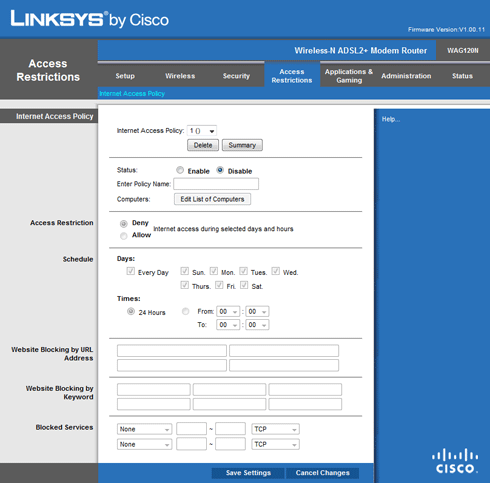Switch to the Wireless tab

(x=180, y=76)
